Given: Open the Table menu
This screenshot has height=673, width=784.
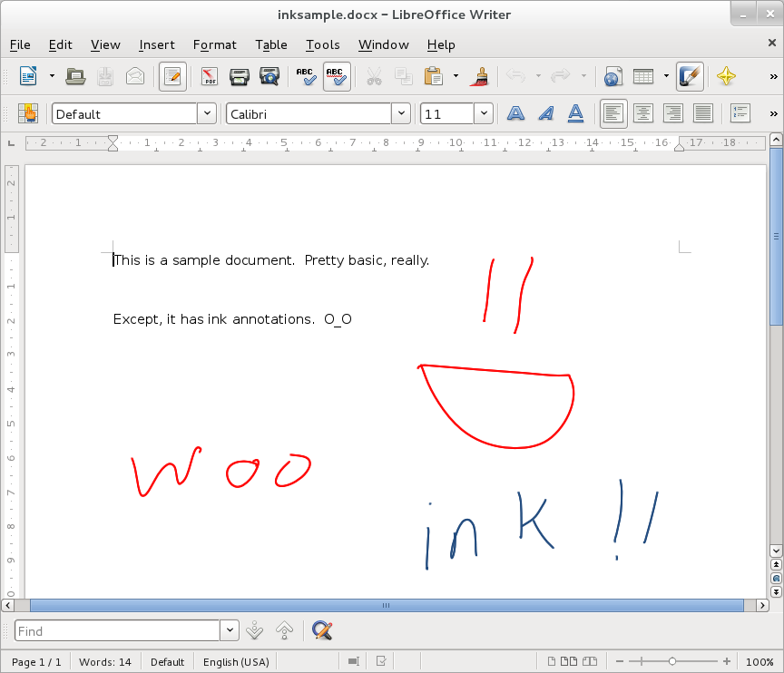Looking at the screenshot, I should (270, 44).
